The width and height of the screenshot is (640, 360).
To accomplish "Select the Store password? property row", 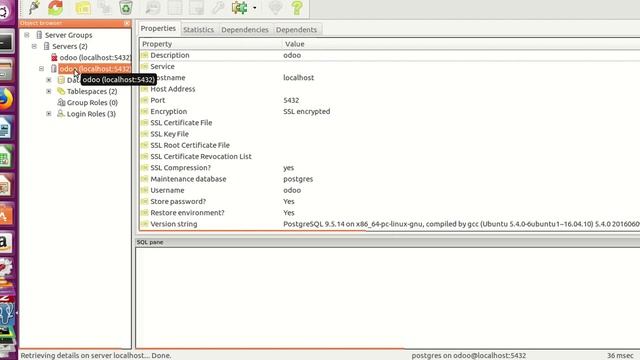I will (x=390, y=202).
